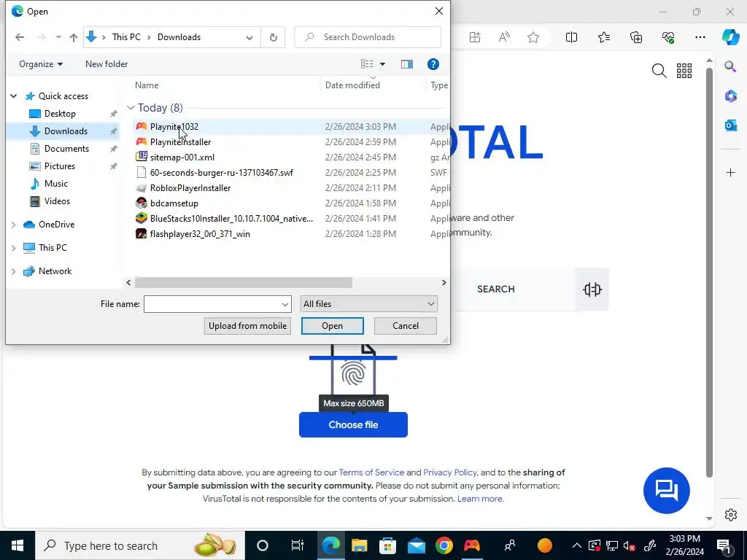Image resolution: width=747 pixels, height=560 pixels.
Task: Open Playnite from the taskbar
Action: click(x=472, y=545)
